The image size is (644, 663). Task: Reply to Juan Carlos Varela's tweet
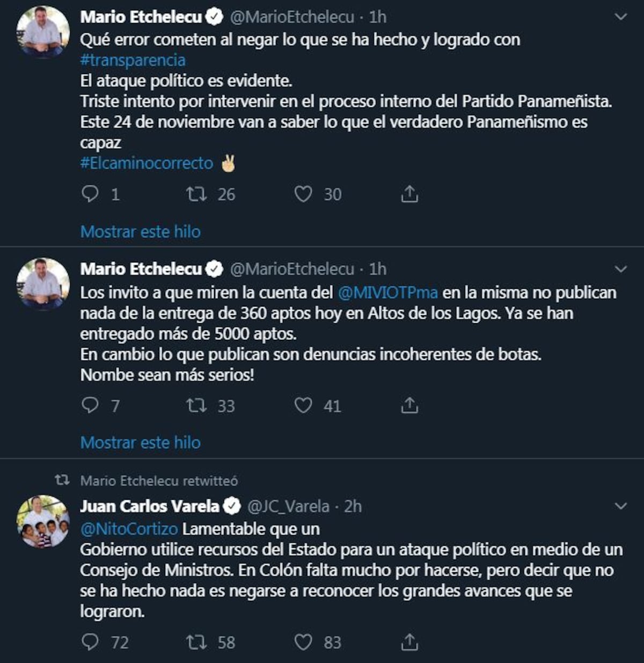[90, 642]
